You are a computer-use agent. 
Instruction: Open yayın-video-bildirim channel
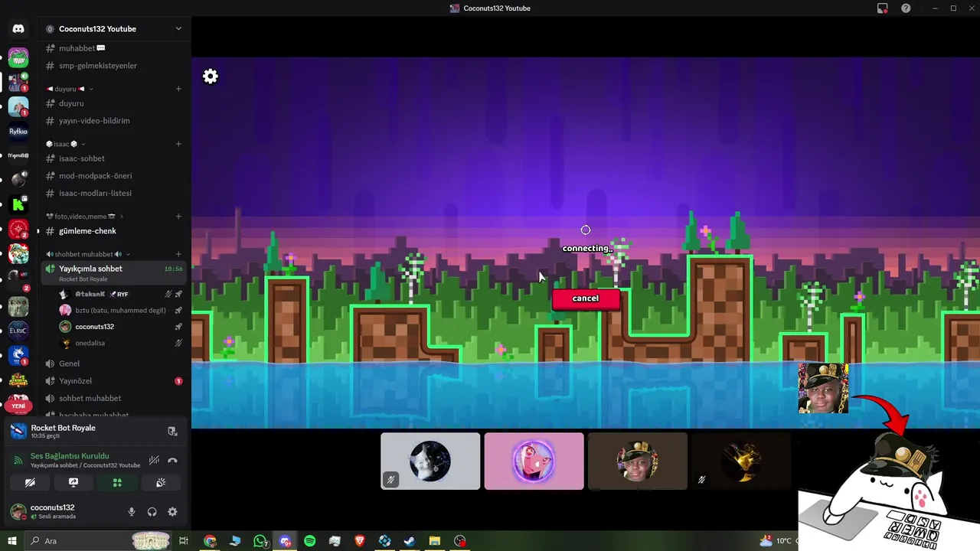[x=114, y=121]
